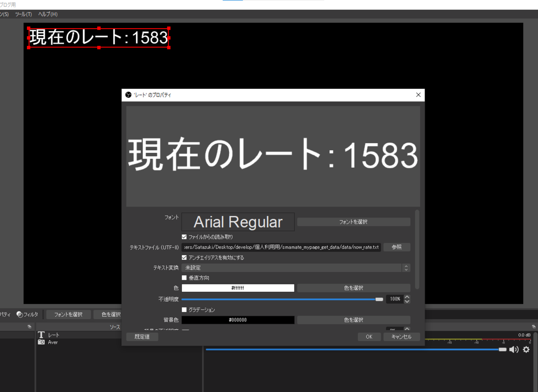538x392 pixels.
Task: Confirm with the OK button
Action: [369, 337]
